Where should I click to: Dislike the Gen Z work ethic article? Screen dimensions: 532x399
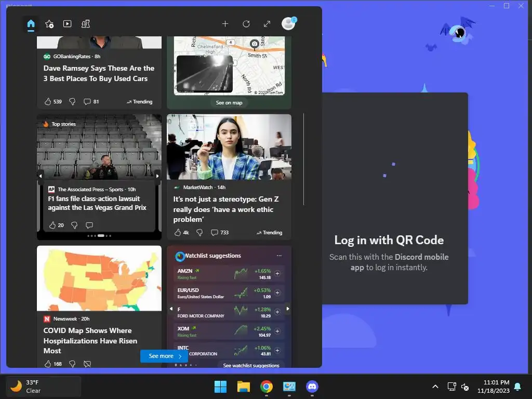click(199, 232)
